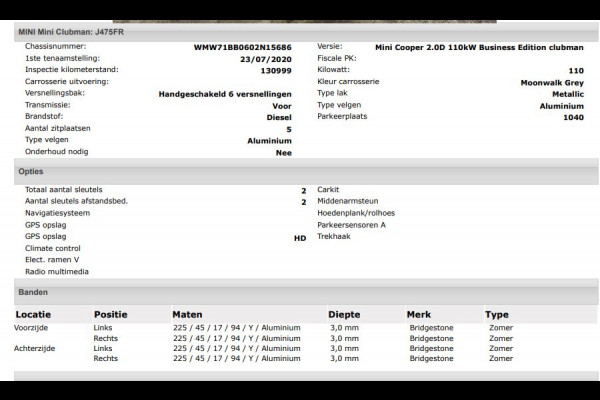
Task: Click the Positie column header
Action: click(x=110, y=314)
